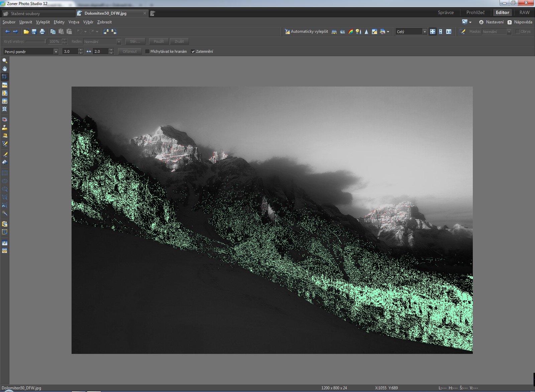Select the Clone stamp tool
Screen dimensions: 535x392
click(x=5, y=128)
